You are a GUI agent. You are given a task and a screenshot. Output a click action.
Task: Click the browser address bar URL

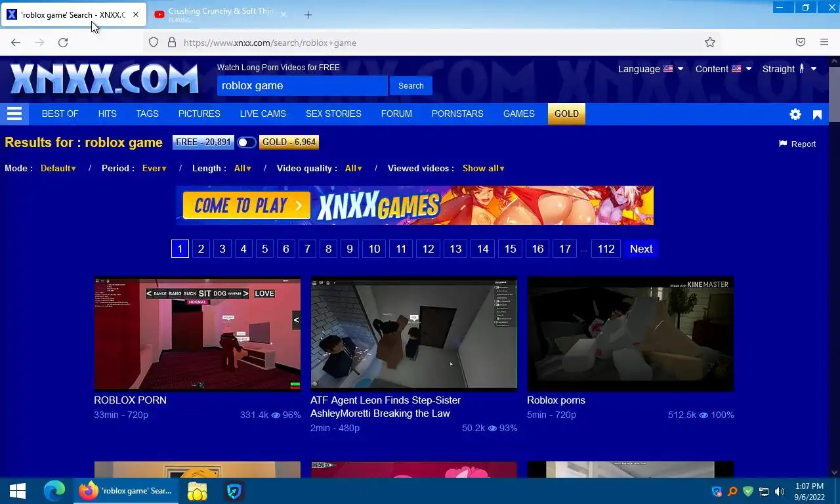270,43
